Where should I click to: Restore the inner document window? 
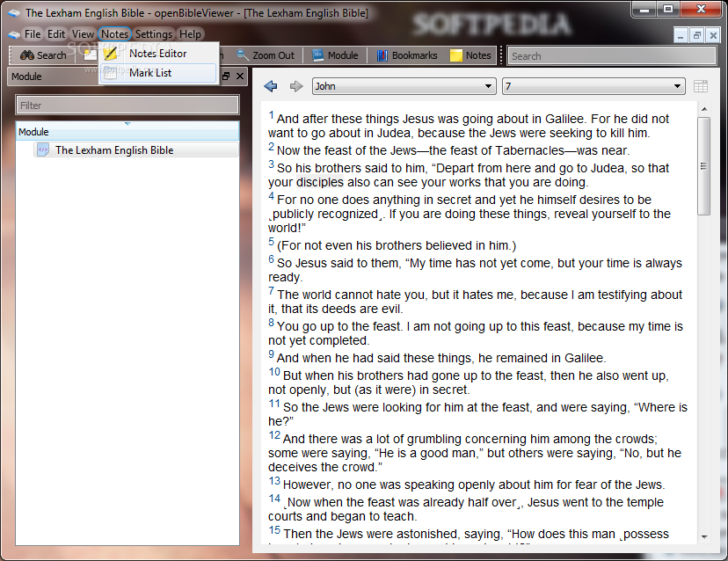(x=697, y=35)
